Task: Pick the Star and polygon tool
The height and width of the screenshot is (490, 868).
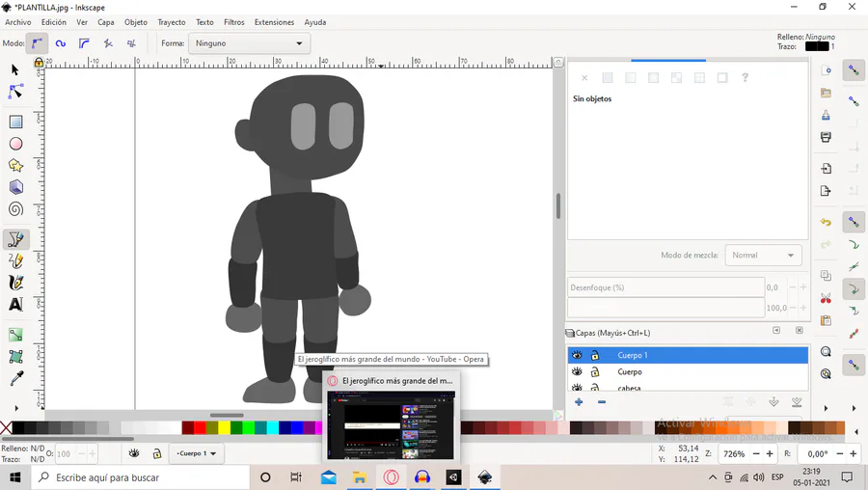Action: point(15,165)
